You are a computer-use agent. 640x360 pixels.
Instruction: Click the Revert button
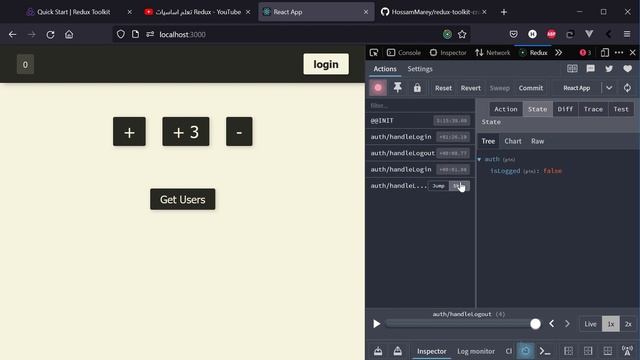click(471, 88)
